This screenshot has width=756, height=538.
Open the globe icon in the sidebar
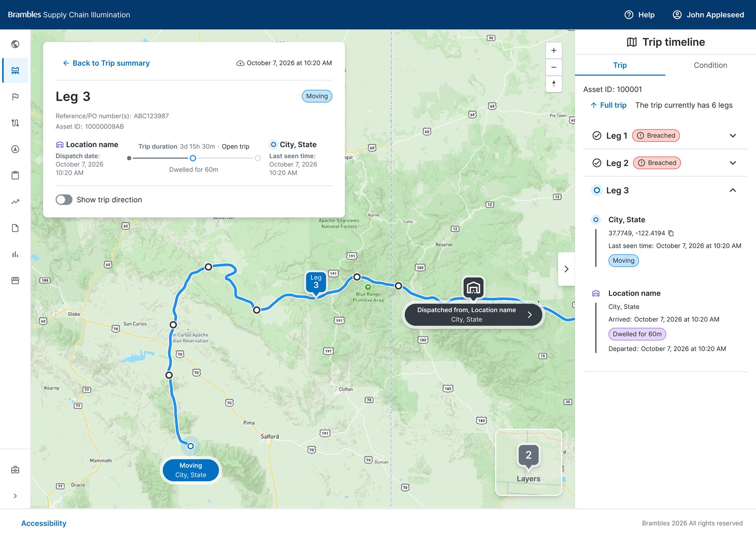tap(15, 44)
